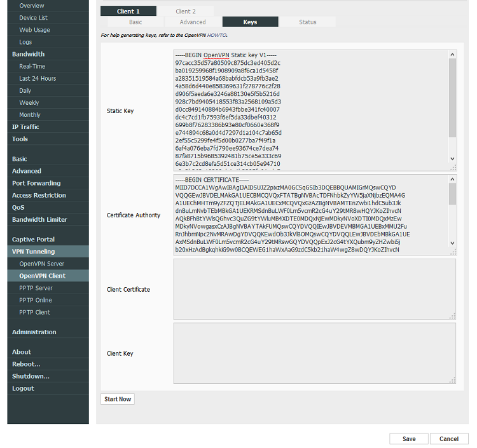Open the Basic settings tab
This screenshot has width=477, height=448.
pyautogui.click(x=135, y=22)
